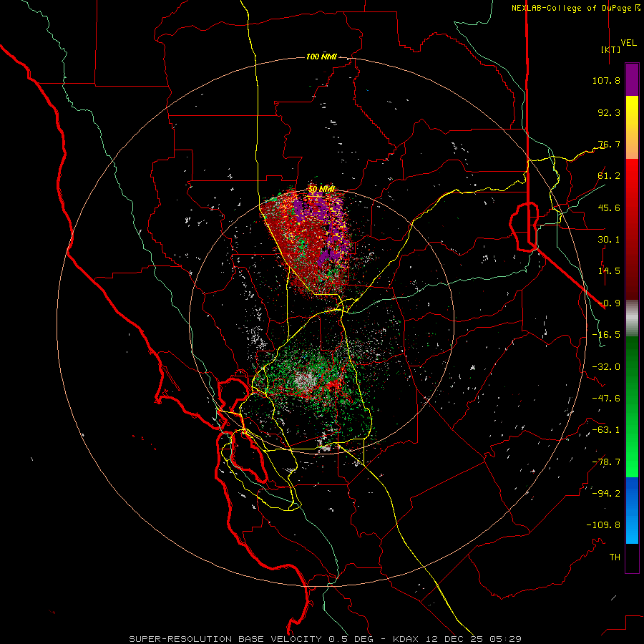Click the blue segment of the color bar
Image resolution: width=644 pixels, height=644 pixels.
point(632,510)
